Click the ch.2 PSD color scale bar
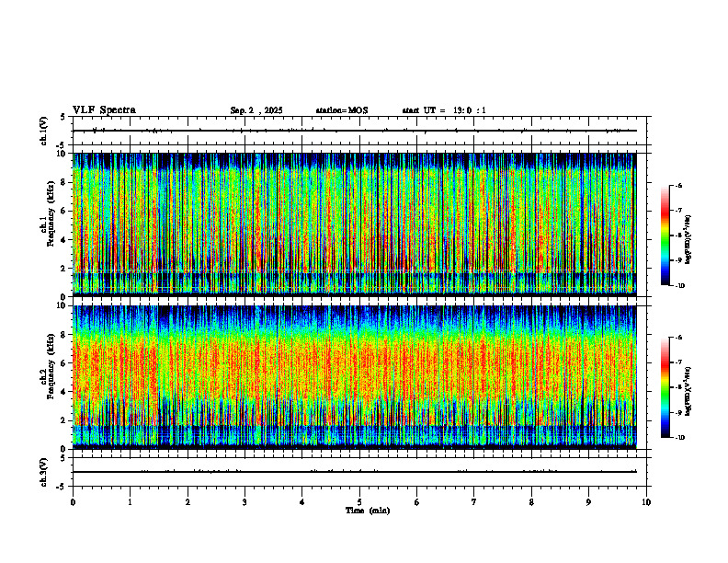Image resolution: width=728 pixels, height=563 pixels. click(665, 387)
